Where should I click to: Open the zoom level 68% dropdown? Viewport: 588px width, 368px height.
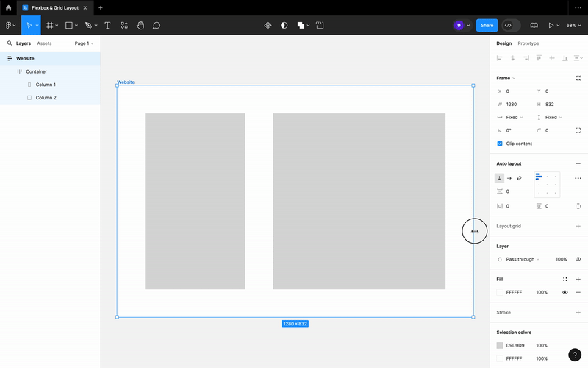click(x=573, y=25)
